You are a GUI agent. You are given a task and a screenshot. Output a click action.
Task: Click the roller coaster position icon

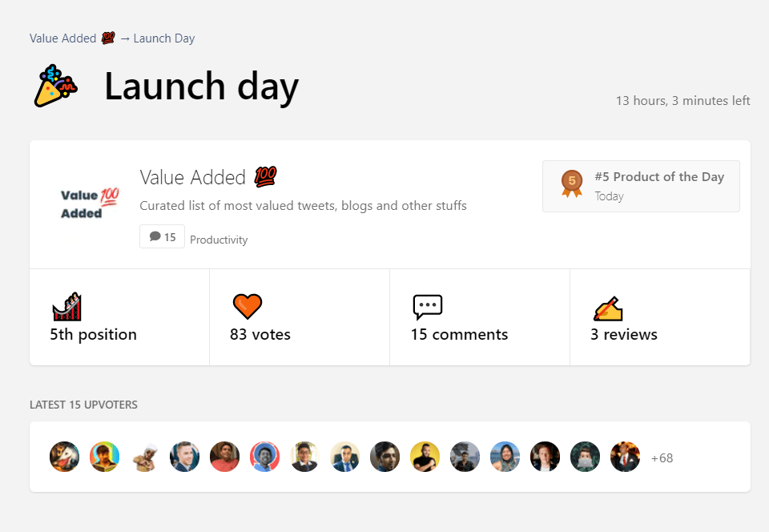tap(67, 306)
